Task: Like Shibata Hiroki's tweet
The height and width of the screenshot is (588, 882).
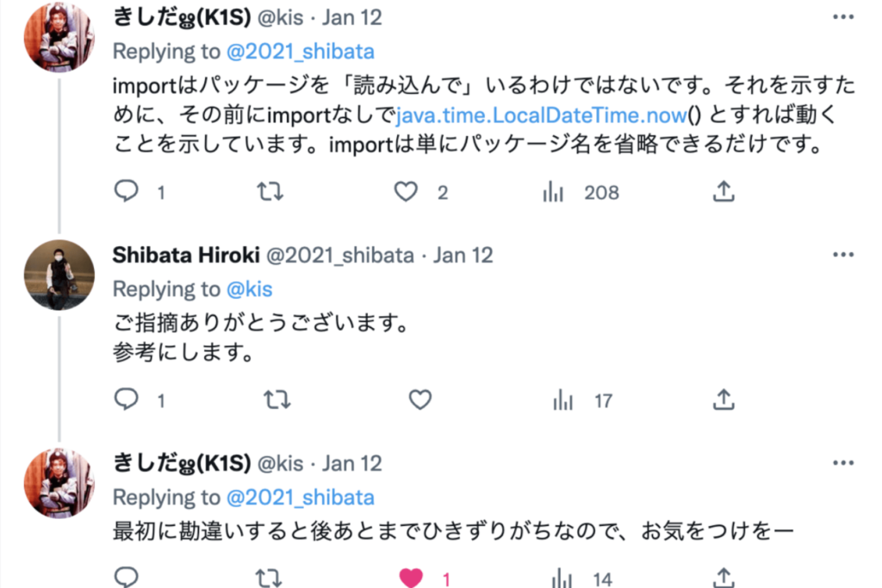Action: pos(419,399)
